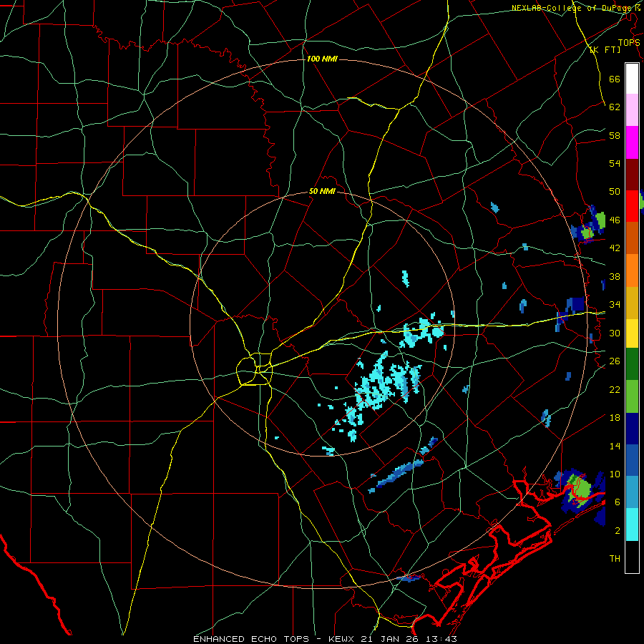Click the 26 scale label
The image size is (644, 644).
[615, 361]
